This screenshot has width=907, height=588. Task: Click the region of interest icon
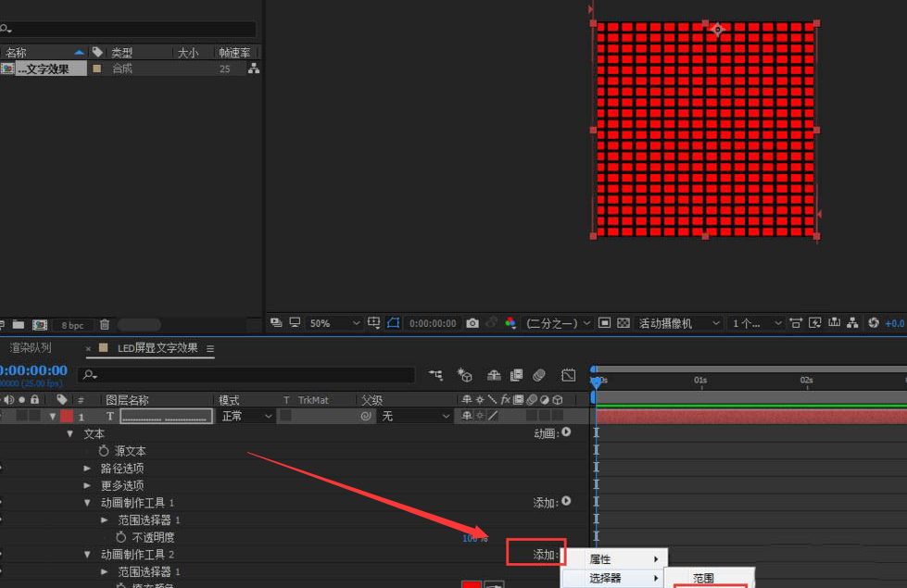pos(393,323)
